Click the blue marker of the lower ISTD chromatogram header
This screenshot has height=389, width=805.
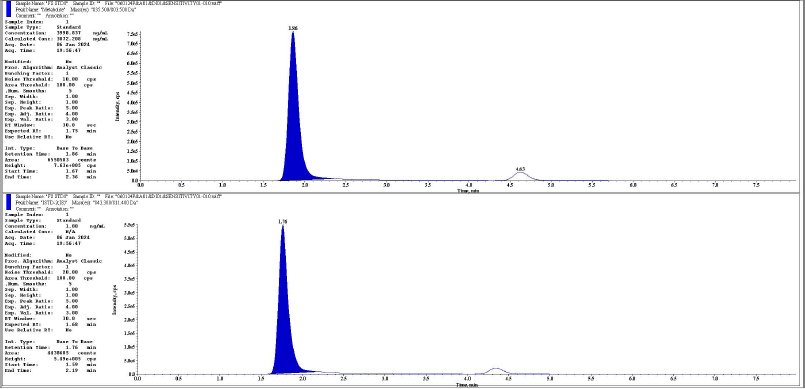[9, 203]
